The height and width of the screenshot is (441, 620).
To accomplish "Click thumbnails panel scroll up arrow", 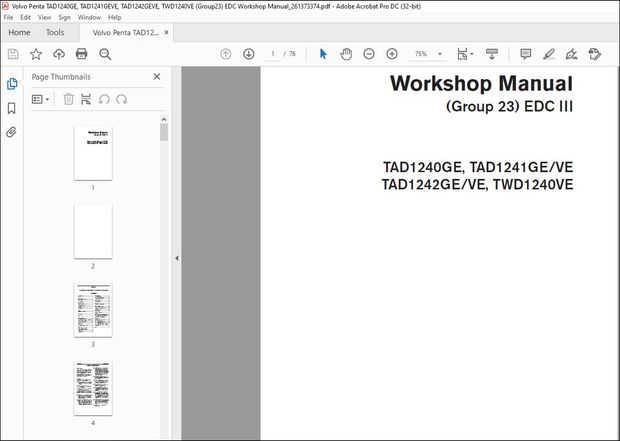I will click(164, 119).
